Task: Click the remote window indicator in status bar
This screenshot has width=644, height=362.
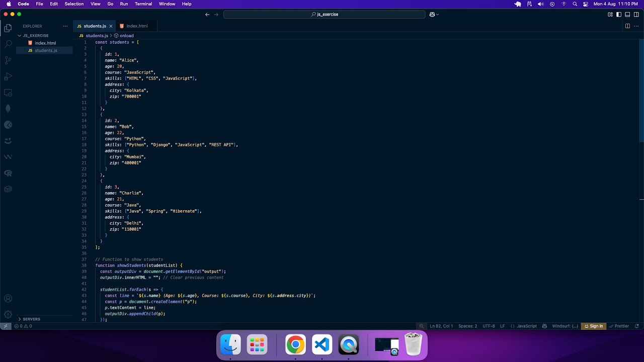Action: pyautogui.click(x=6, y=326)
